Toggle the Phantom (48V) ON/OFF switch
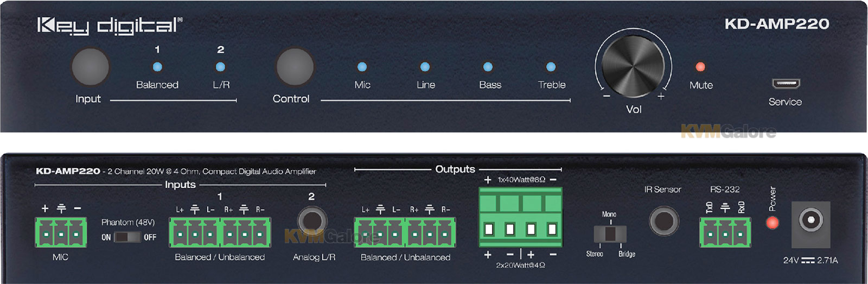The width and height of the screenshot is (868, 284). [127, 237]
